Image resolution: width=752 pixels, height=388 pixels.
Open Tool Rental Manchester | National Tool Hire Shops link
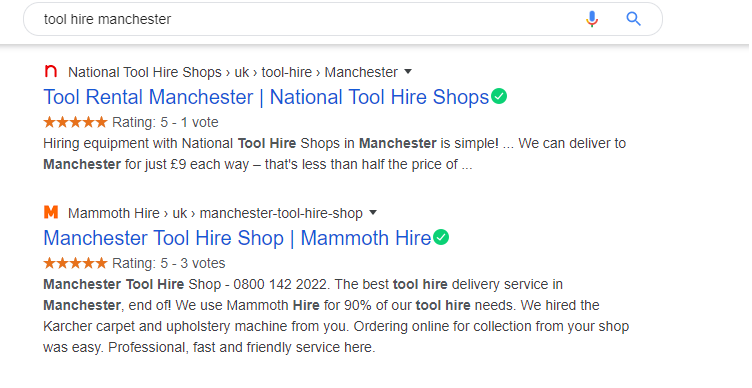tap(266, 97)
